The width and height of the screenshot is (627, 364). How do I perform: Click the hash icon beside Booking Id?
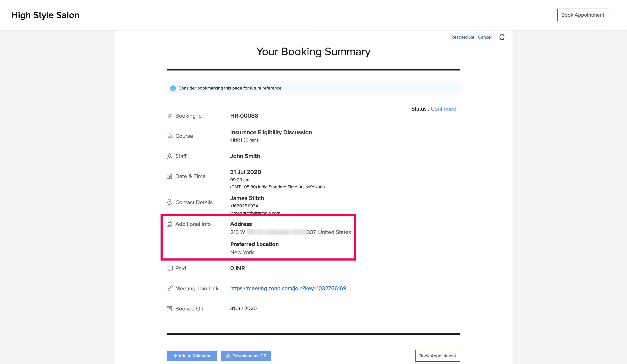tap(170, 116)
